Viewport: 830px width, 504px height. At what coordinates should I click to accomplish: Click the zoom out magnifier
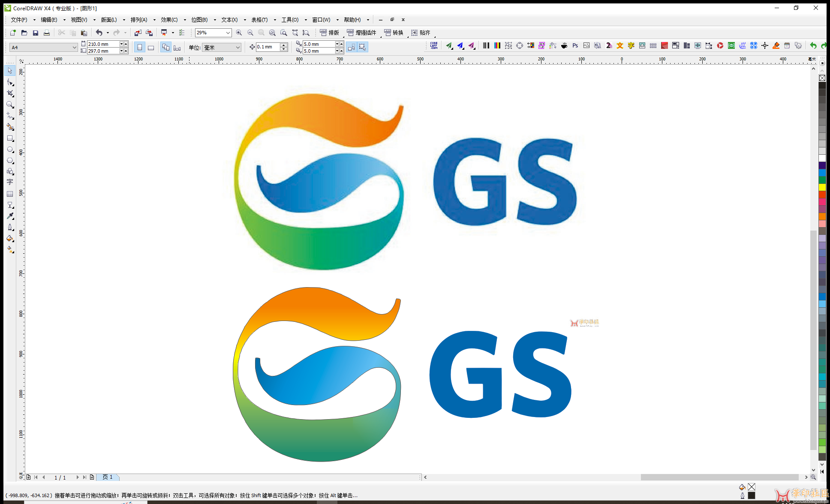[250, 33]
